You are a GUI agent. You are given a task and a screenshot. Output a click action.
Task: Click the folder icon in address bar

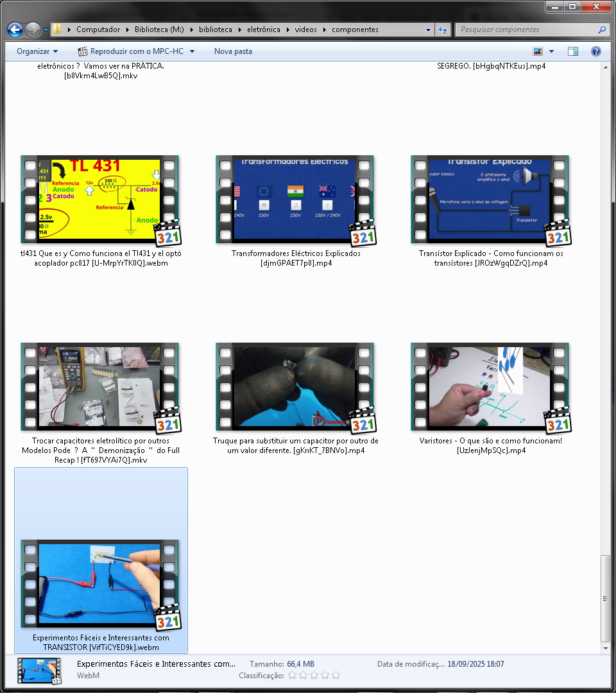coord(57,30)
